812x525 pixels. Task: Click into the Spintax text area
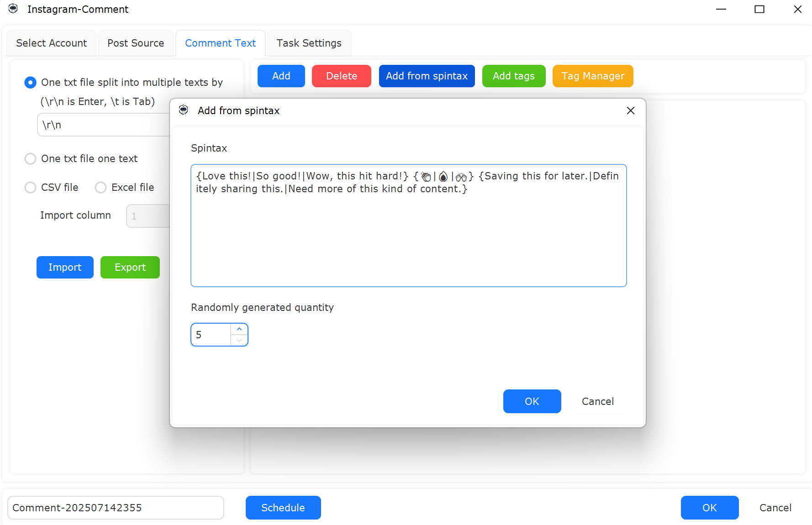click(409, 226)
